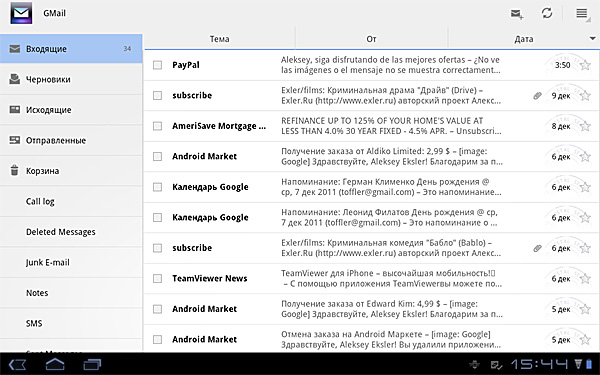Open the overflow menu icon
The height and width of the screenshot is (375, 600).
pyautogui.click(x=582, y=13)
